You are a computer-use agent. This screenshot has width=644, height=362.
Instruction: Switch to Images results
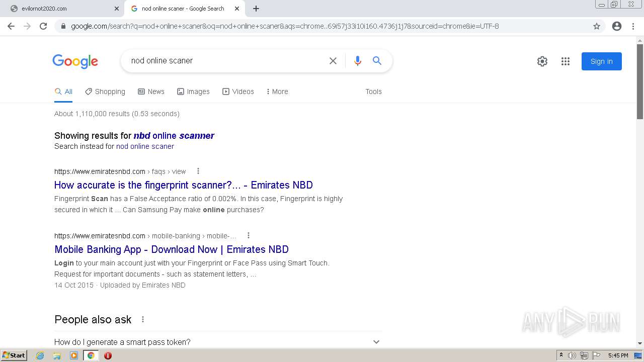tap(193, 92)
